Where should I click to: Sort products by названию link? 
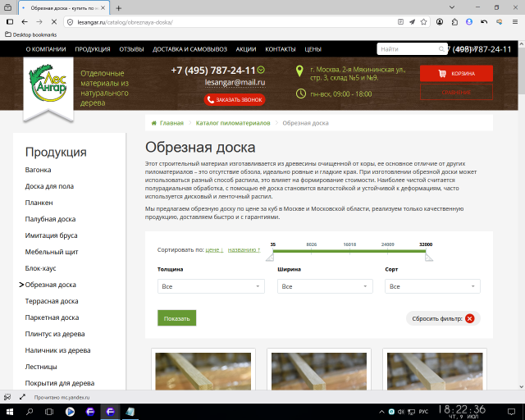pos(244,250)
